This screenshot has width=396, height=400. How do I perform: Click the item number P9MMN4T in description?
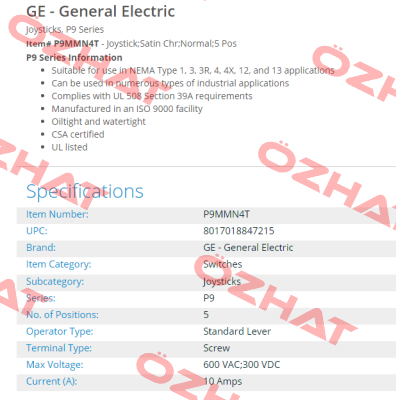[x=76, y=44]
